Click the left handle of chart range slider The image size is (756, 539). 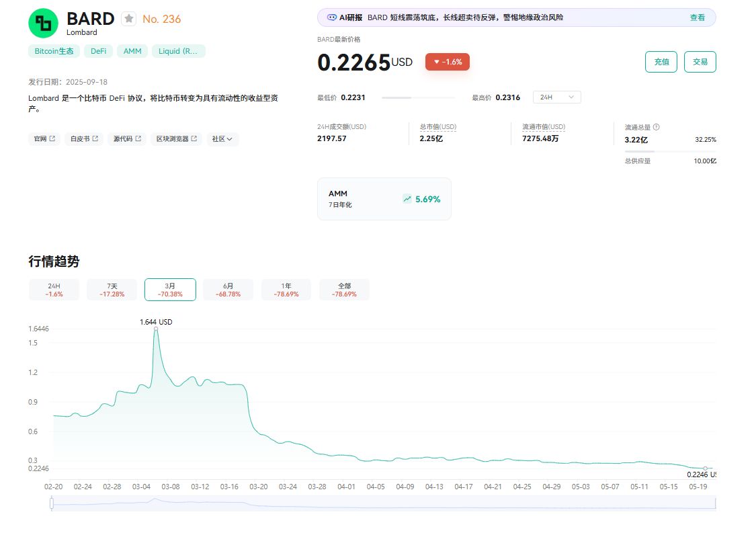52,504
